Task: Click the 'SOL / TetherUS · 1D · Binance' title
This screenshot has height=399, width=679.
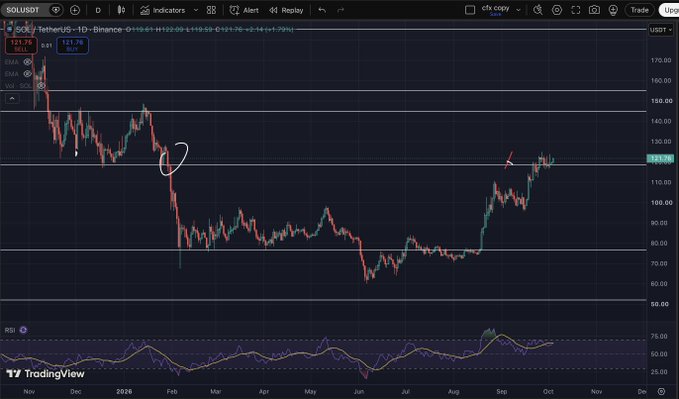Action: coord(68,29)
